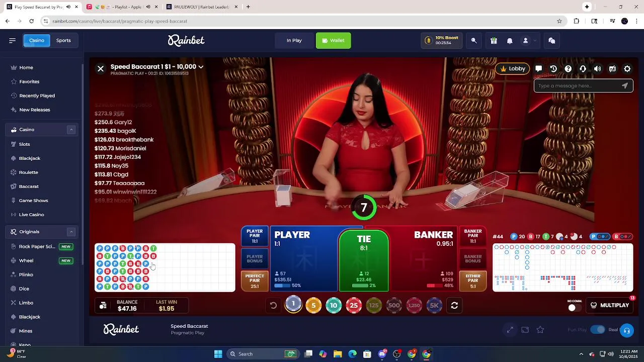Viewport: 644px width, 362px height.
Task: Select the orange 5 chip
Action: tap(313, 305)
